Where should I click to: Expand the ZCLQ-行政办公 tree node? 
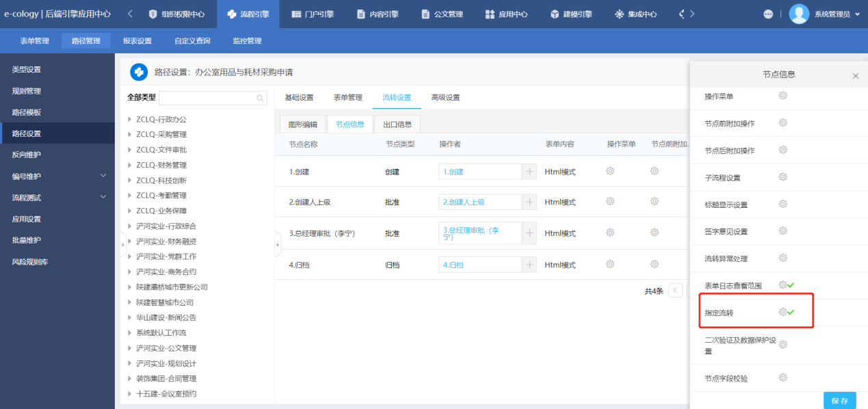(130, 120)
